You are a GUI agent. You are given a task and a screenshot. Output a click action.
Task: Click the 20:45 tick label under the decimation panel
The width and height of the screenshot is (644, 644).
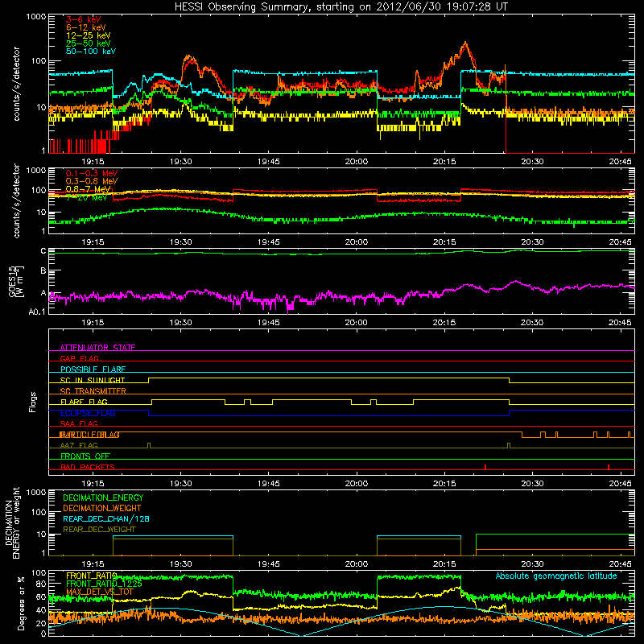(x=620, y=564)
